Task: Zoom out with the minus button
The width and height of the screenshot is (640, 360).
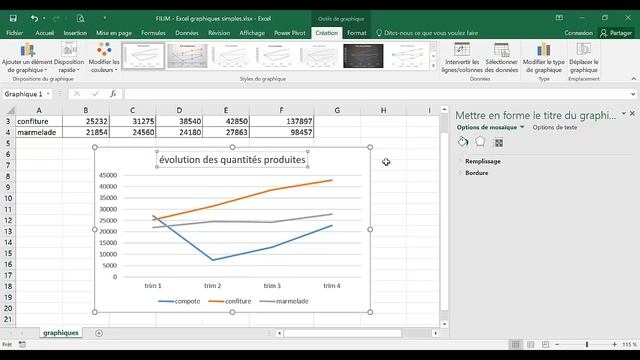Action: (557, 344)
